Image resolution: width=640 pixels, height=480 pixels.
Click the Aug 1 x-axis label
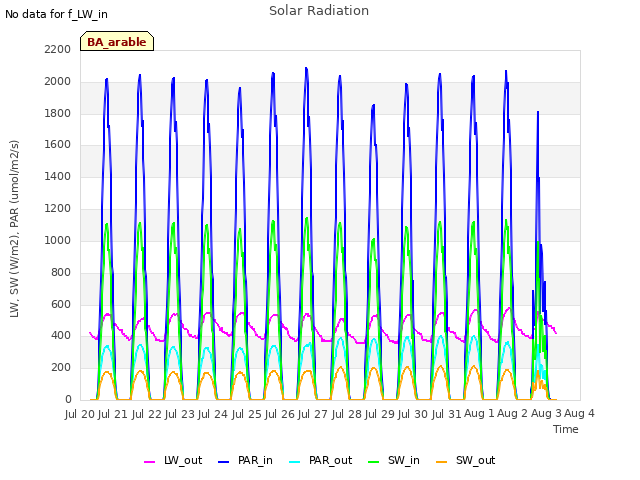(480, 414)
